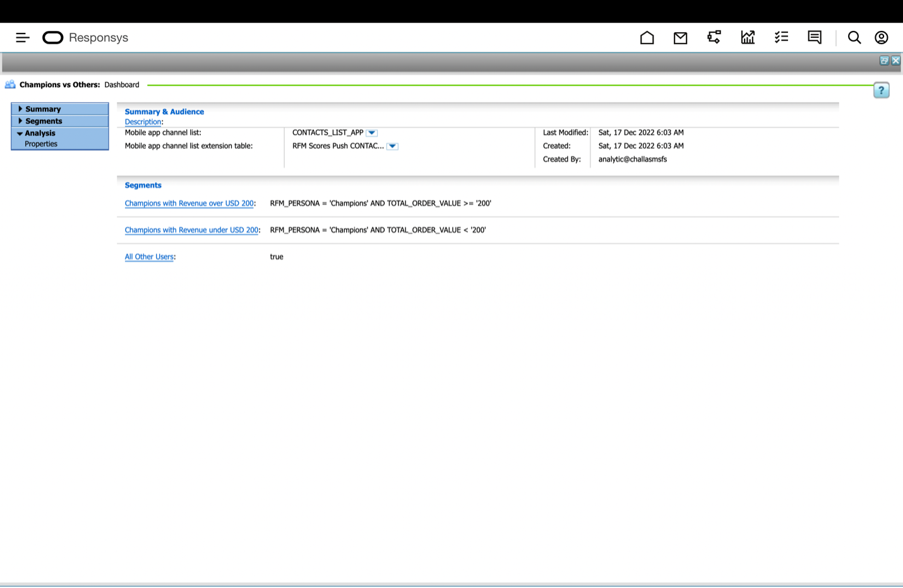The width and height of the screenshot is (903, 588).
Task: Go to the Home icon
Action: click(x=647, y=38)
